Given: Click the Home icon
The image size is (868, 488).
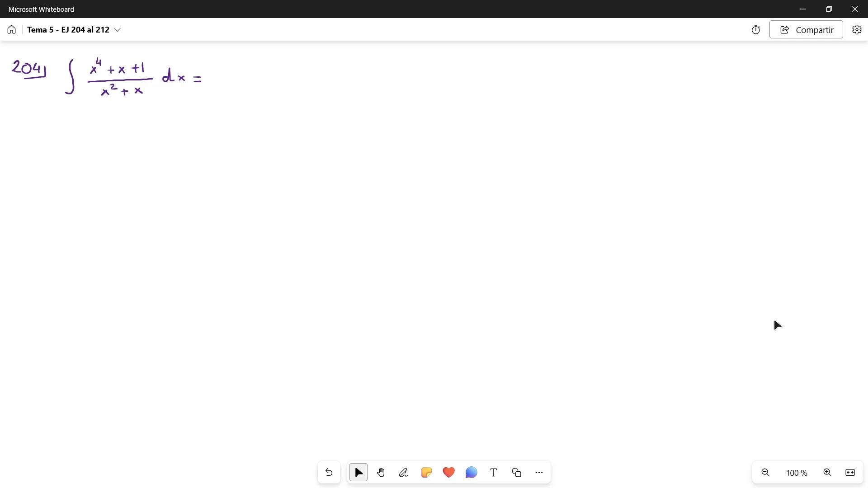Looking at the screenshot, I should point(12,30).
